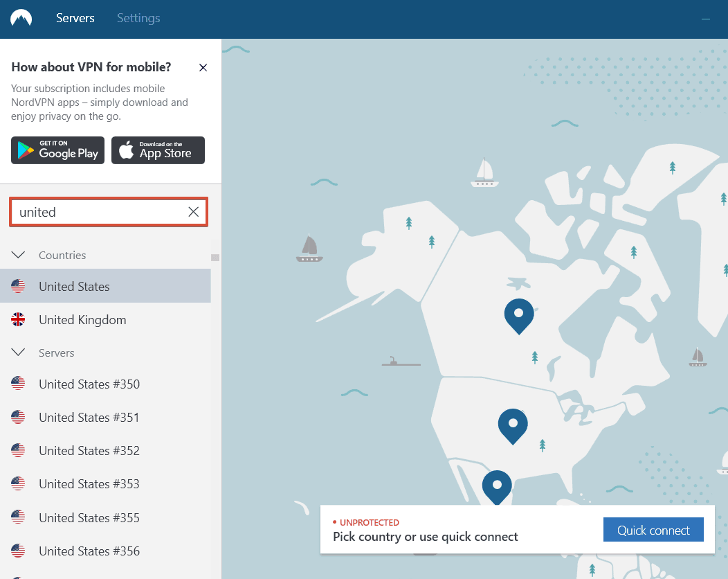Collapse the Countries section
Viewport: 728px width, 579px height.
(18, 255)
